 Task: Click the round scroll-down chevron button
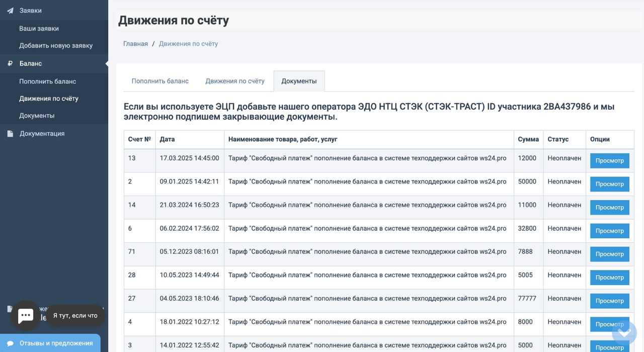(x=624, y=332)
